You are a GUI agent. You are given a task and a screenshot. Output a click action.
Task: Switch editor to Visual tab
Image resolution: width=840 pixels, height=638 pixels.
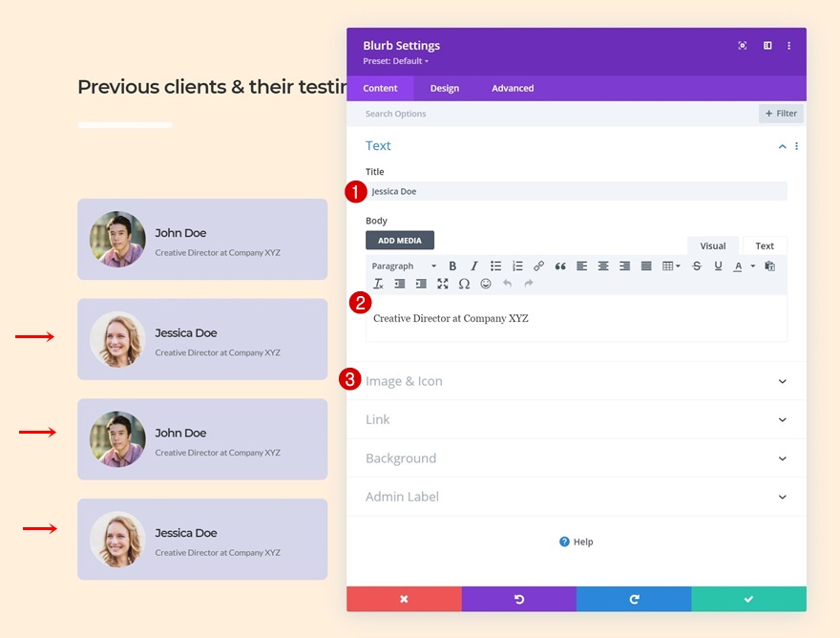712,246
